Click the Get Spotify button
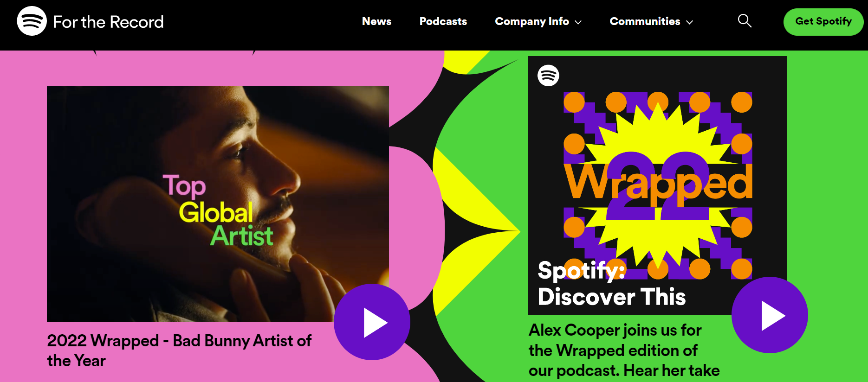 [823, 21]
